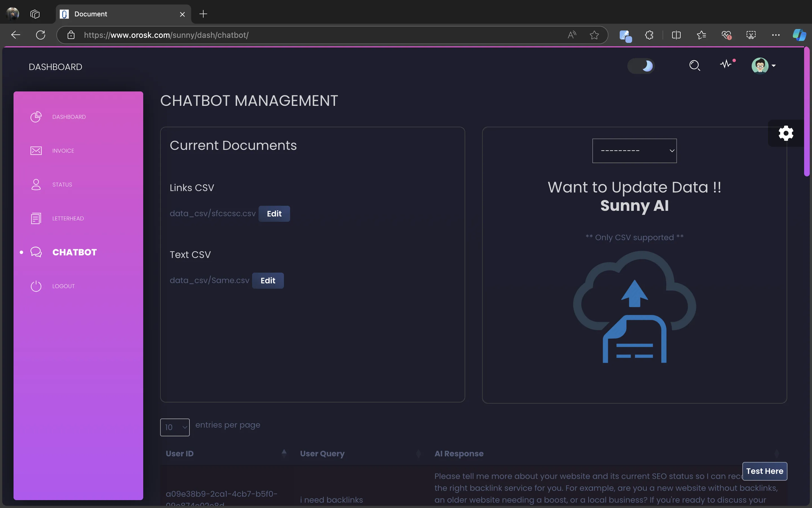812x508 pixels.
Task: Click the page vertical scrollbar thumb
Action: (x=807, y=111)
